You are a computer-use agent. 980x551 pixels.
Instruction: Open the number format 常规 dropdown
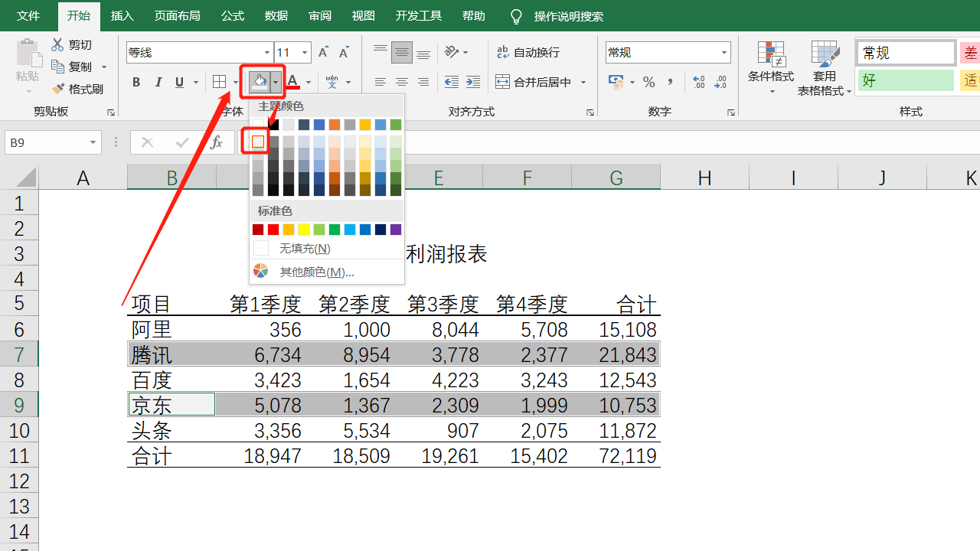(724, 53)
